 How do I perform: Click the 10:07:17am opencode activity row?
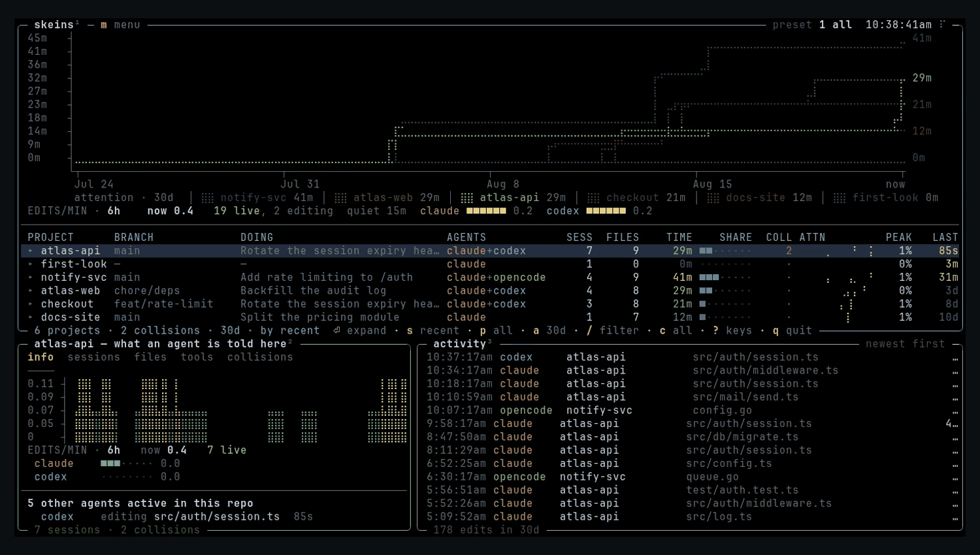tap(693, 411)
